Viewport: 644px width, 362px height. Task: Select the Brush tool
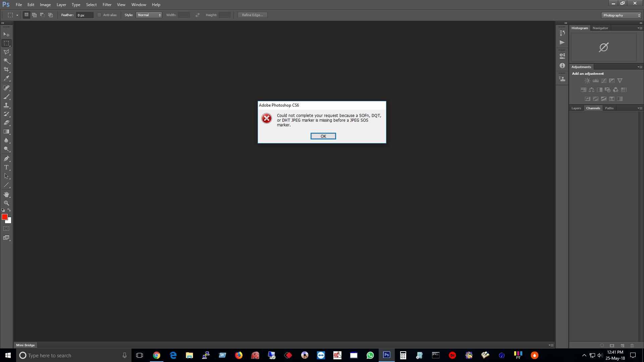6,96
